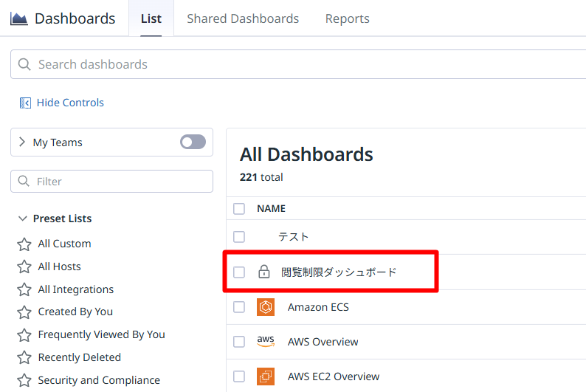Check the select-all box beside NAME

[x=239, y=209]
